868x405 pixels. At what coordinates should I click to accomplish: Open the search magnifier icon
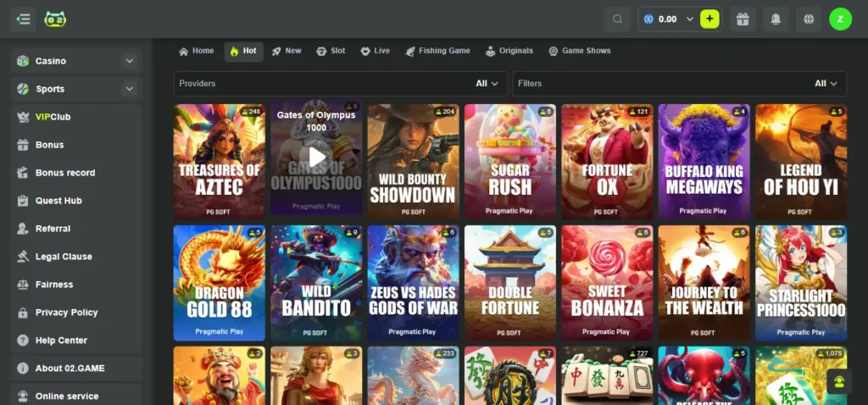(x=617, y=19)
